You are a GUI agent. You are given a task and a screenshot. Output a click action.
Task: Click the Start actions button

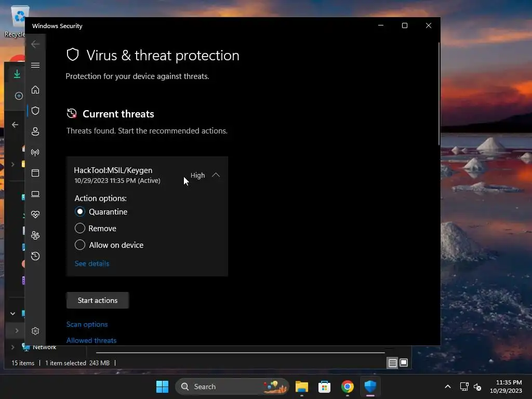[x=98, y=300]
